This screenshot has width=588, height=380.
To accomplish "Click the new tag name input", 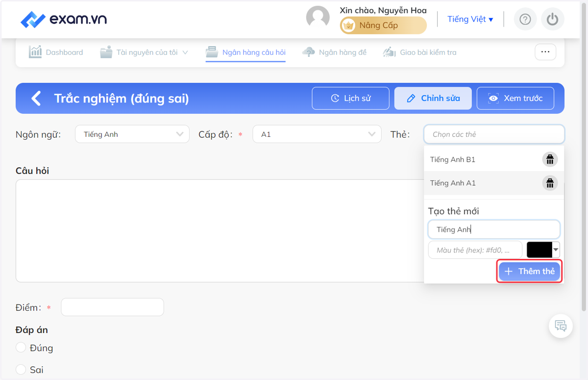I will (x=494, y=229).
